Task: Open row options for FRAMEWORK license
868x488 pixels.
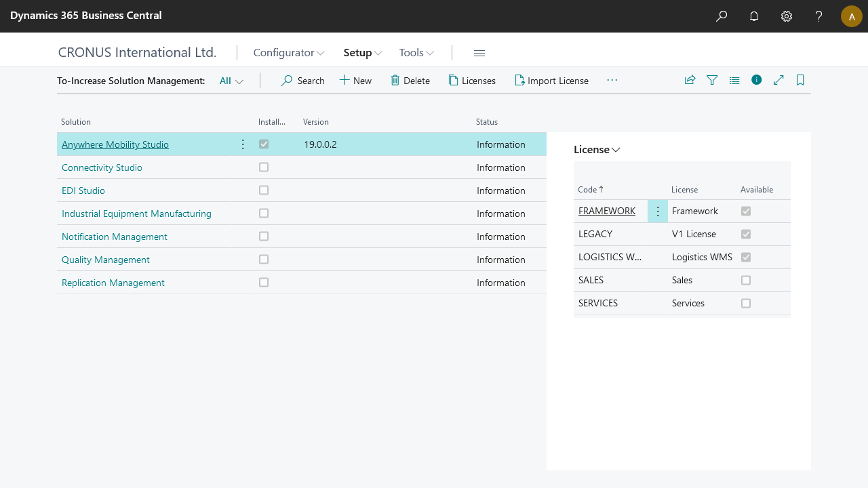Action: click(x=658, y=211)
